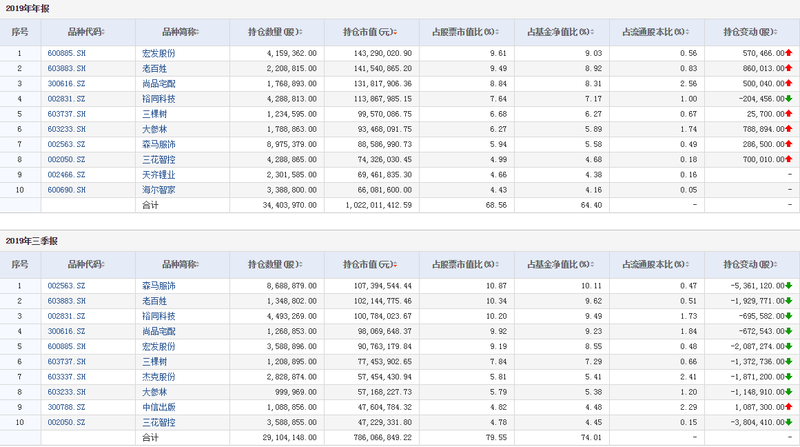Image resolution: width=800 pixels, height=447 pixels.
Task: Click red up arrow beside 1,087,300.00 in 三季报
Action: pos(789,407)
